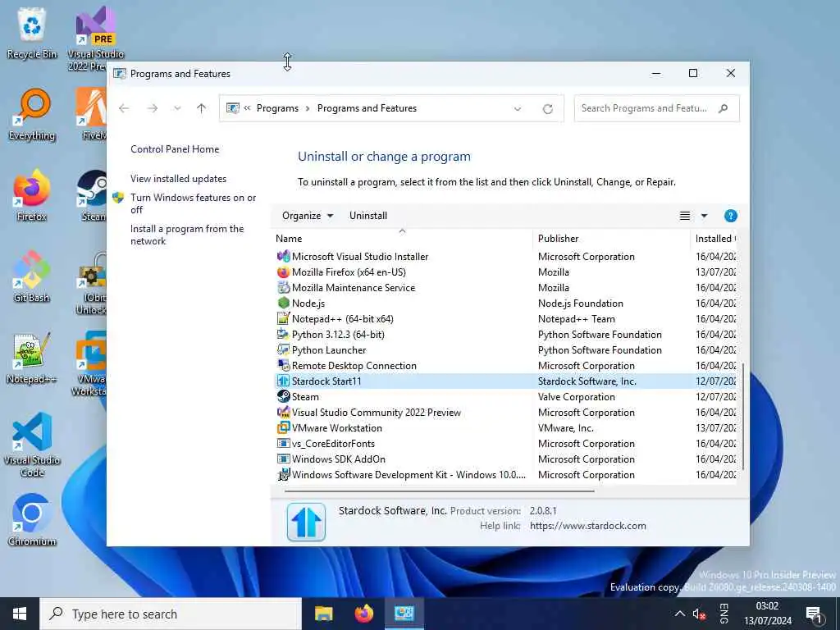Image resolution: width=840 pixels, height=630 pixels.
Task: Open Chromium desktop shortcut
Action: pos(32,520)
